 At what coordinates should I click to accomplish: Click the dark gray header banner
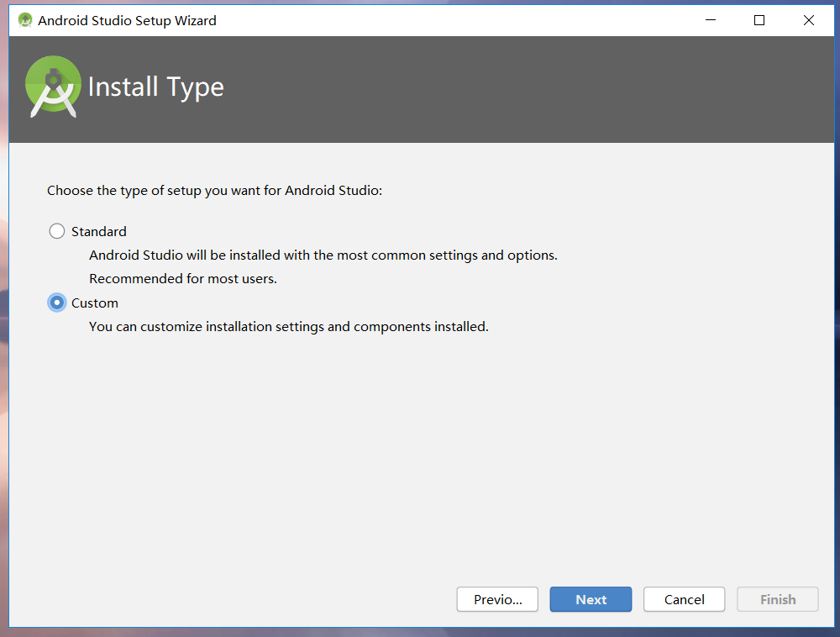click(504, 88)
